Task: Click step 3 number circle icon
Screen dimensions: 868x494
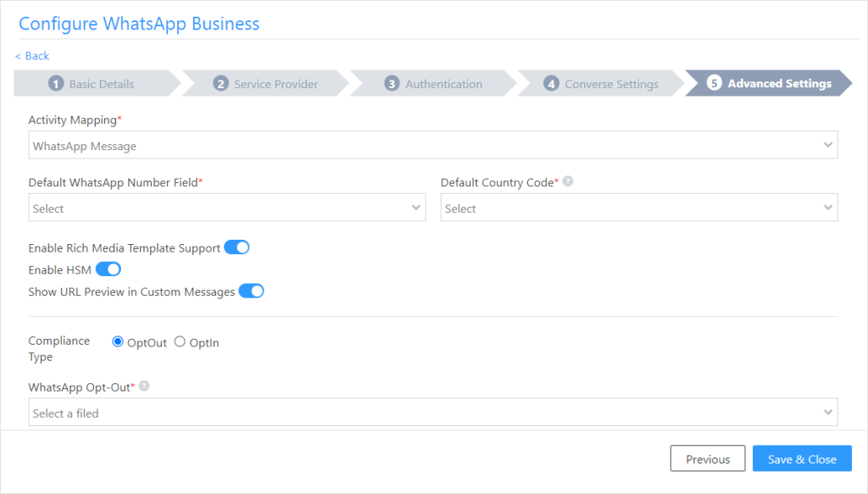Action: (x=392, y=84)
